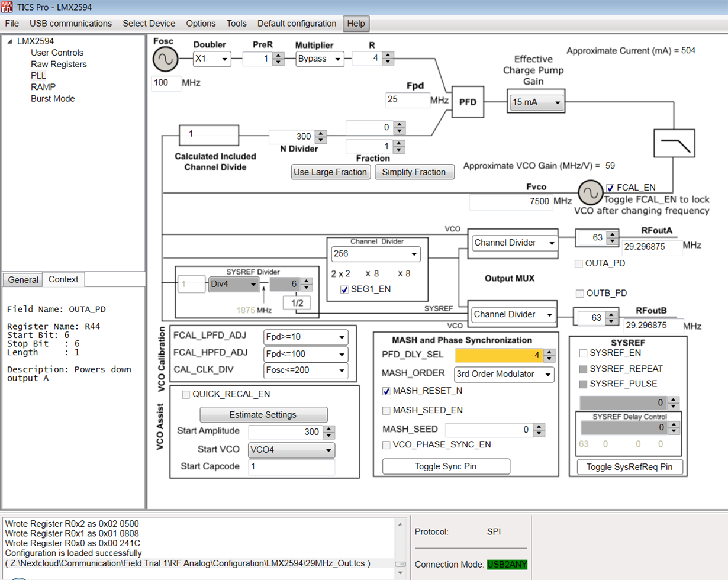Uncheck the SEG1_EN checkbox
Image resolution: width=728 pixels, height=580 pixels.
(x=344, y=289)
